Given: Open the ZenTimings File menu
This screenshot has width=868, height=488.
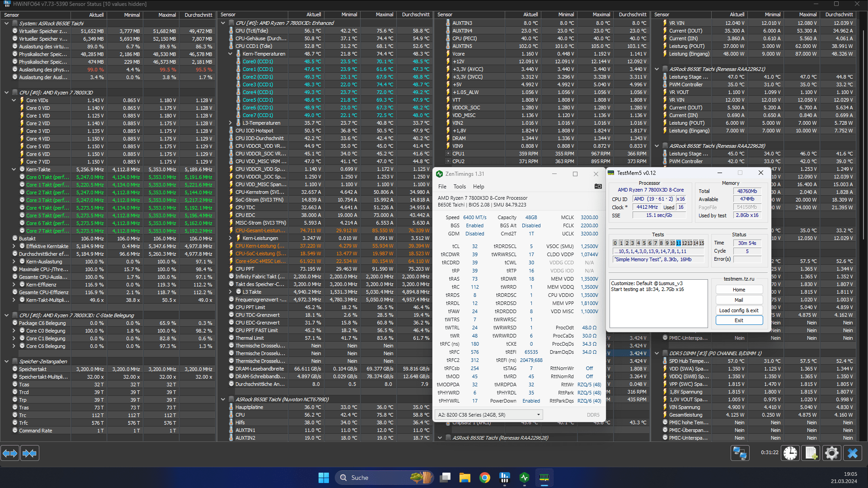Looking at the screenshot, I should coord(442,187).
